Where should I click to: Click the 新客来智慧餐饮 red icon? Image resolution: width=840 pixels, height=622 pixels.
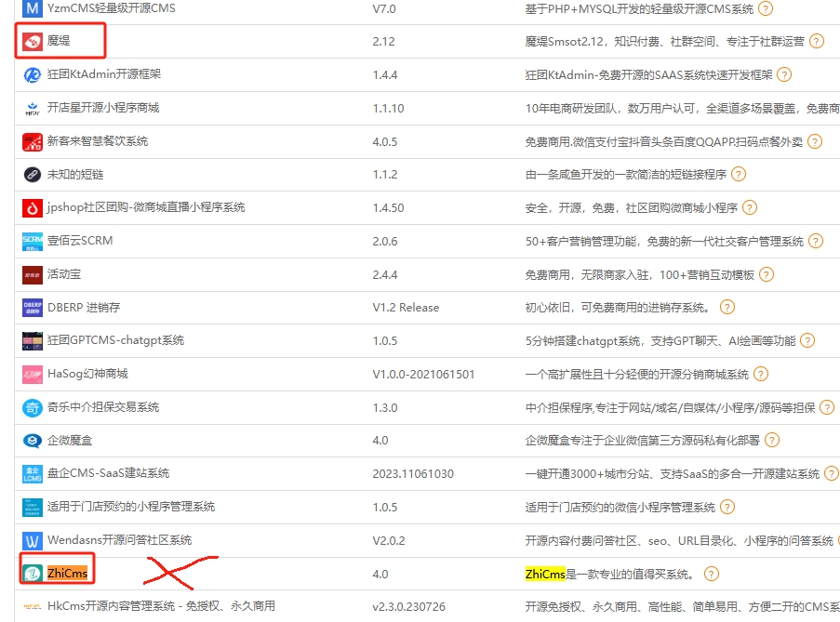[33, 142]
